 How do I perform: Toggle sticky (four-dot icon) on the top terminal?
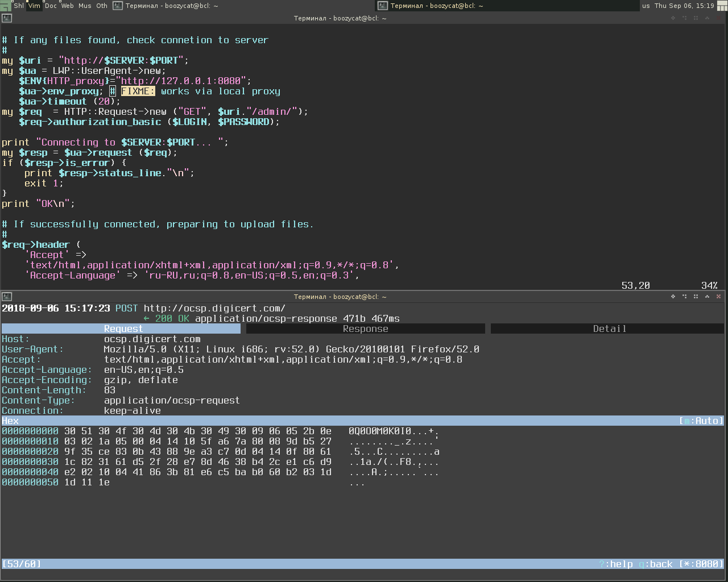pyautogui.click(x=696, y=18)
